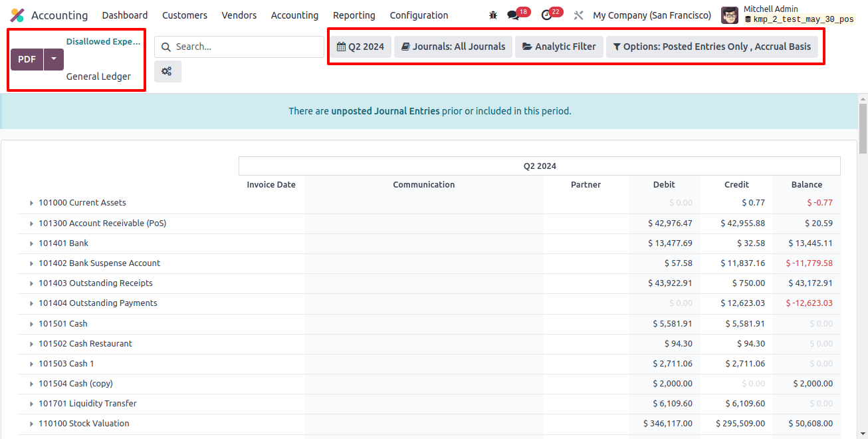This screenshot has height=439, width=868.
Task: Open the Journals: All Journals filter
Action: [453, 47]
